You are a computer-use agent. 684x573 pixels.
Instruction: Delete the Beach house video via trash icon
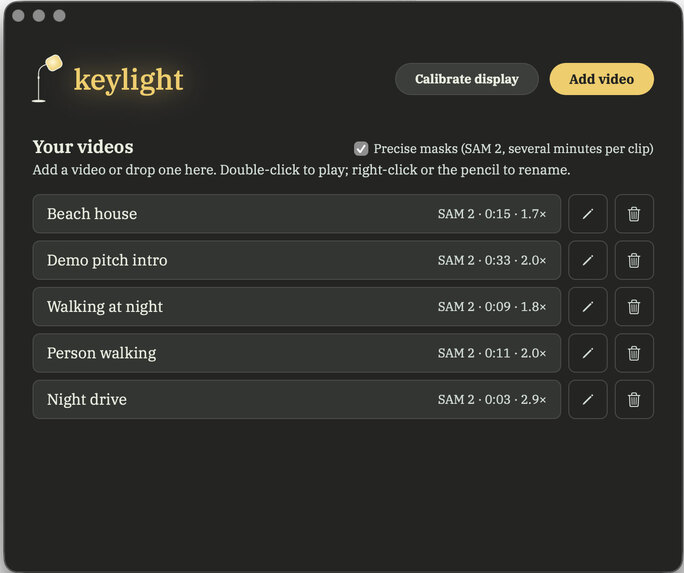coord(634,214)
